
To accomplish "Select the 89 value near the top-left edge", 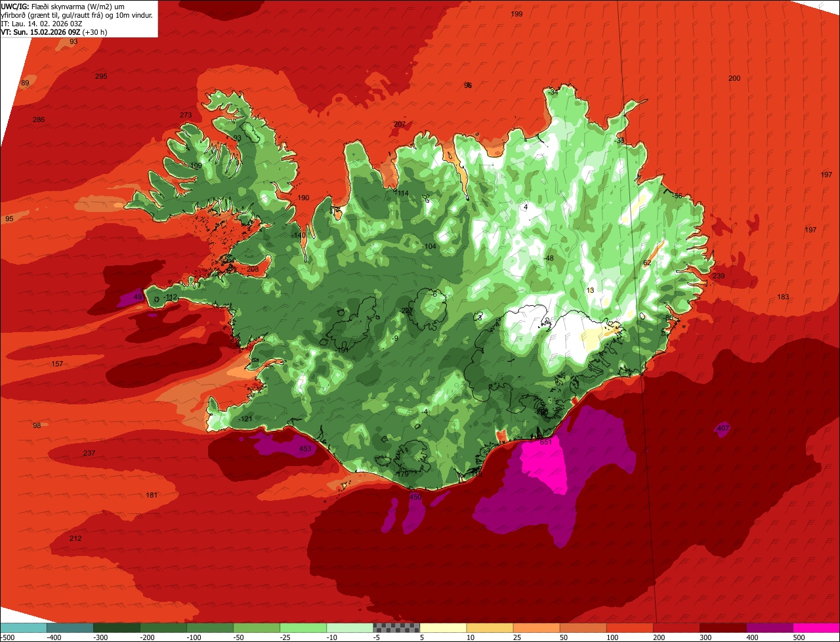I will coord(25,83).
